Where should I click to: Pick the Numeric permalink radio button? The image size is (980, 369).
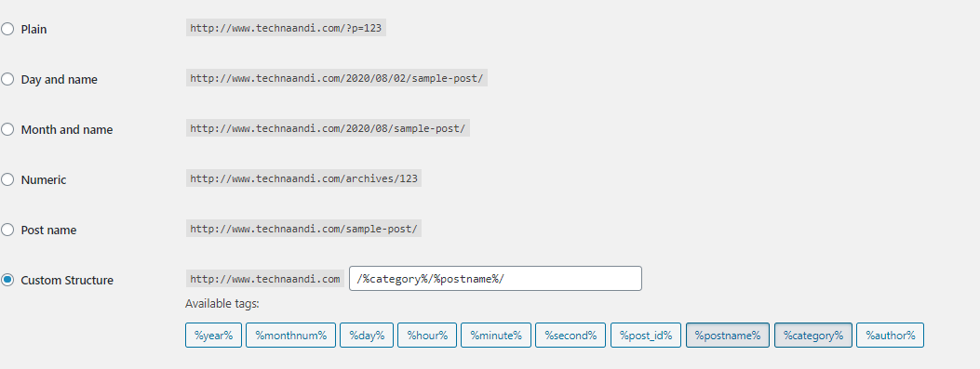[7, 179]
